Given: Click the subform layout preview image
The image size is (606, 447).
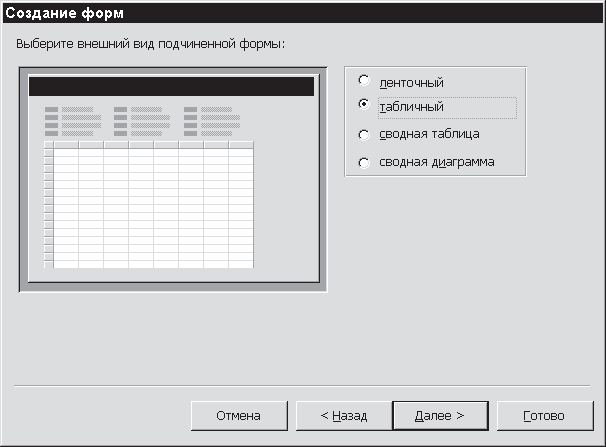Looking at the screenshot, I should tap(172, 180).
